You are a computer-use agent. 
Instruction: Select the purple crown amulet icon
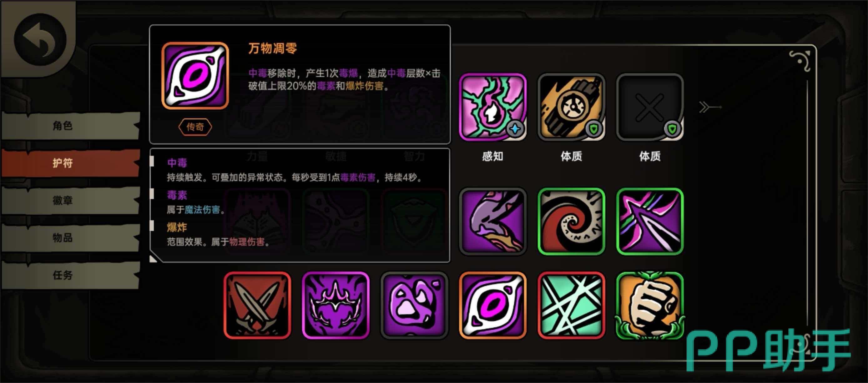pyautogui.click(x=336, y=305)
